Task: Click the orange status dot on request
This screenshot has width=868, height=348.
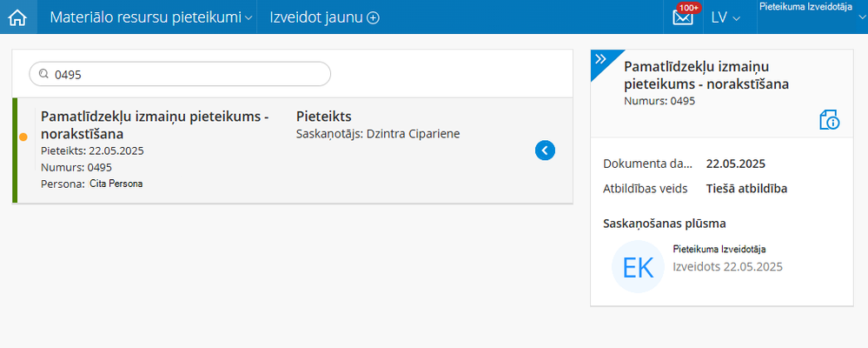Action: tap(23, 137)
